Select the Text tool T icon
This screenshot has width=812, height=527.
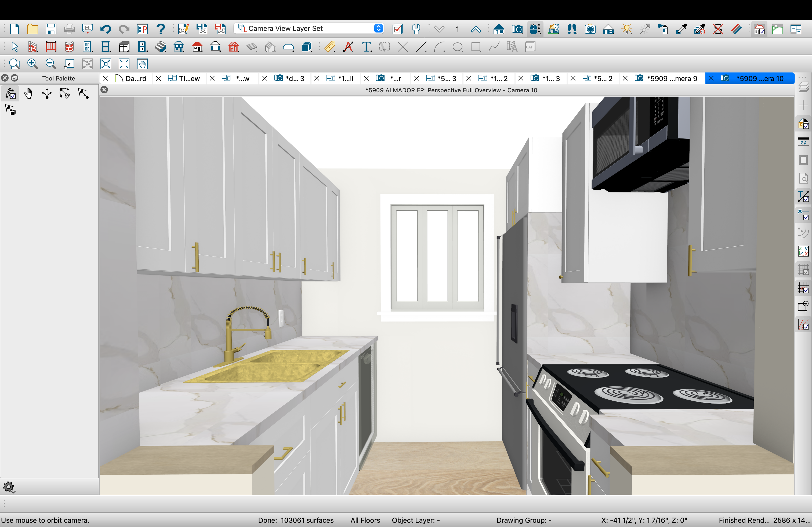pyautogui.click(x=367, y=47)
